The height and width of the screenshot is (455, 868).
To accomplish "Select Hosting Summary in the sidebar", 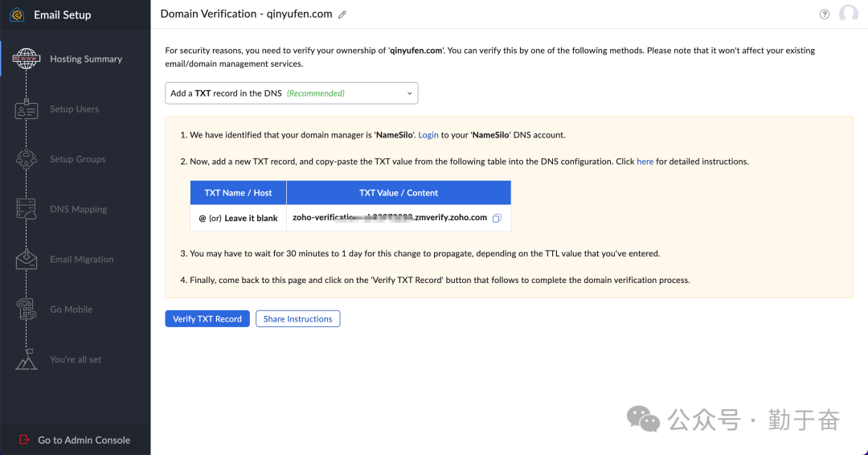I will pos(85,59).
